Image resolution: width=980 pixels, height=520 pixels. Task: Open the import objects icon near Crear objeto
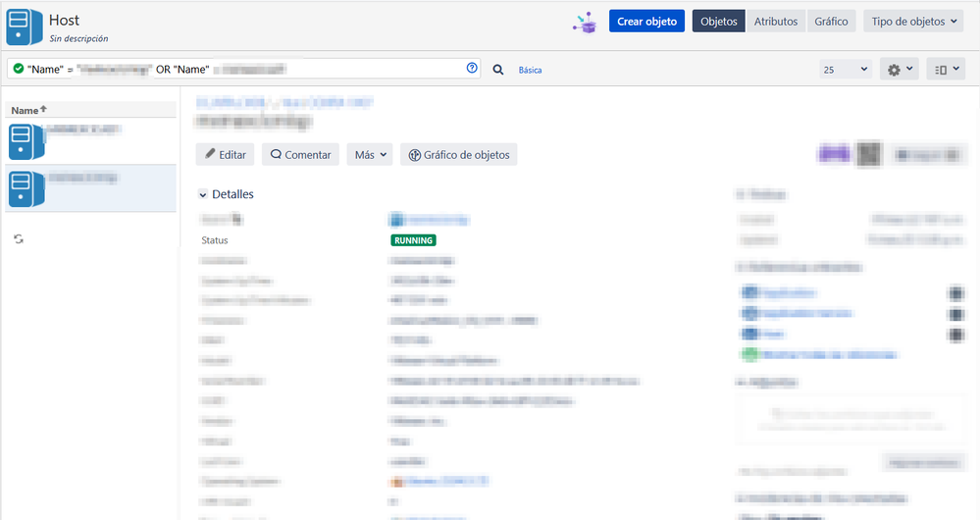[585, 22]
